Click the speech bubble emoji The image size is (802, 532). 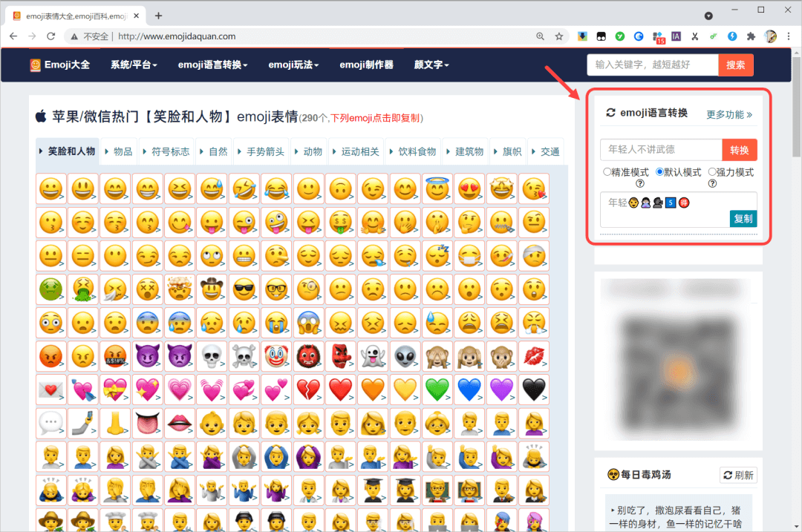50,423
